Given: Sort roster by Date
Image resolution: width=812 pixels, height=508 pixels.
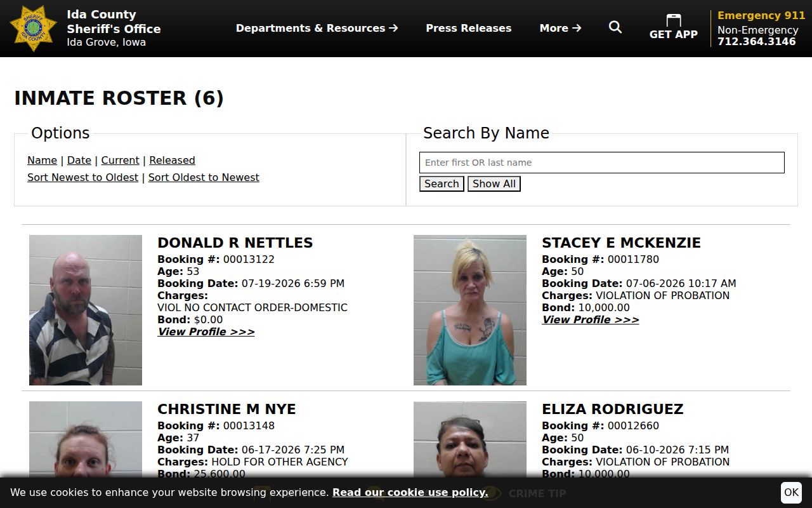Looking at the screenshot, I should (79, 161).
